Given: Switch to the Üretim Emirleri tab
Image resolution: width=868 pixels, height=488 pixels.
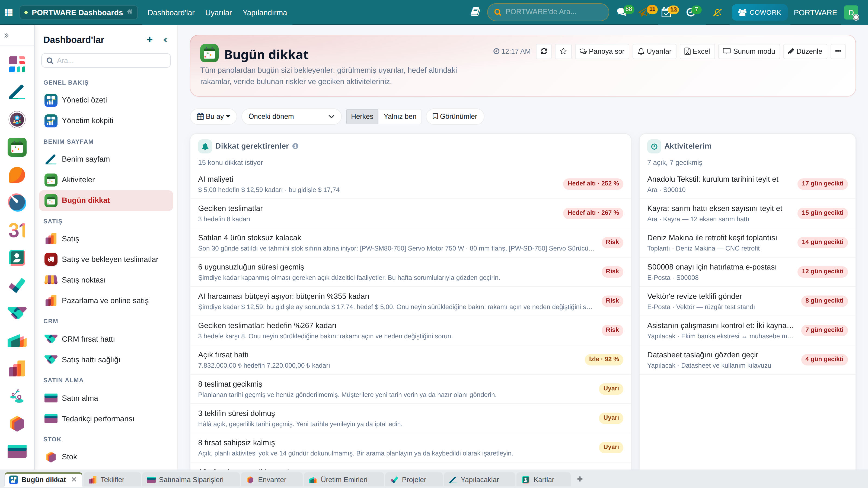Looking at the screenshot, I should 344,480.
